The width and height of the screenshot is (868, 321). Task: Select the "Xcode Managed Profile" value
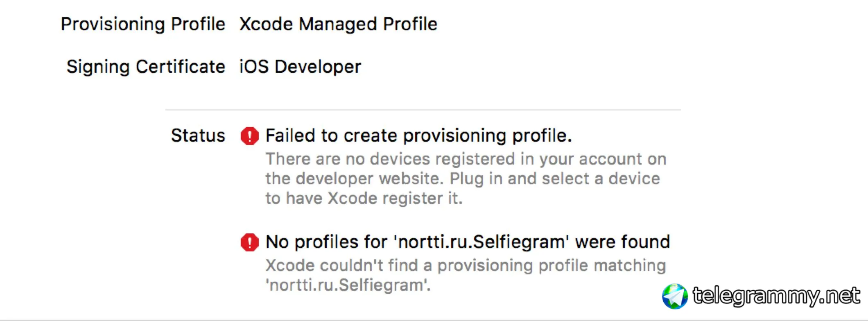[338, 24]
